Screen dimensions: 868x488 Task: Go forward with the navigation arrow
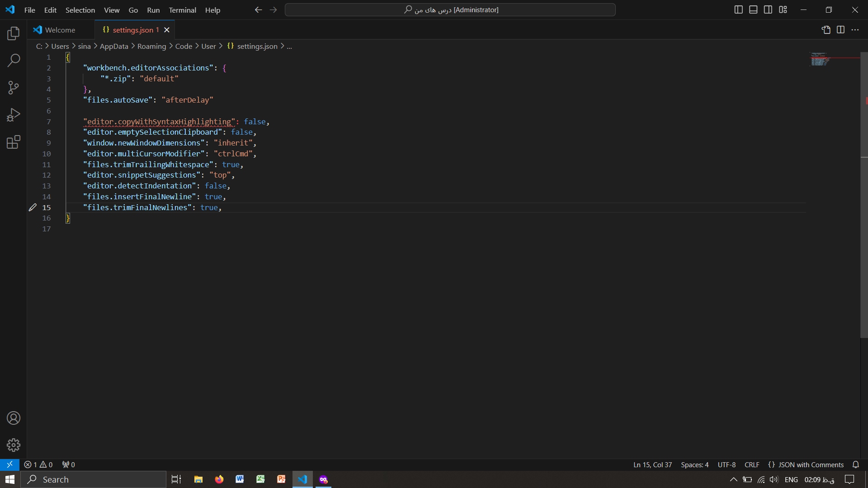click(273, 9)
